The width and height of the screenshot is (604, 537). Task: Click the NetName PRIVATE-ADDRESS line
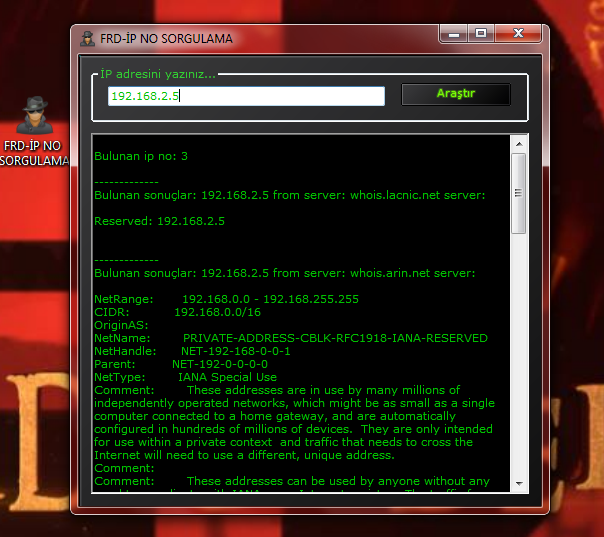click(x=290, y=338)
